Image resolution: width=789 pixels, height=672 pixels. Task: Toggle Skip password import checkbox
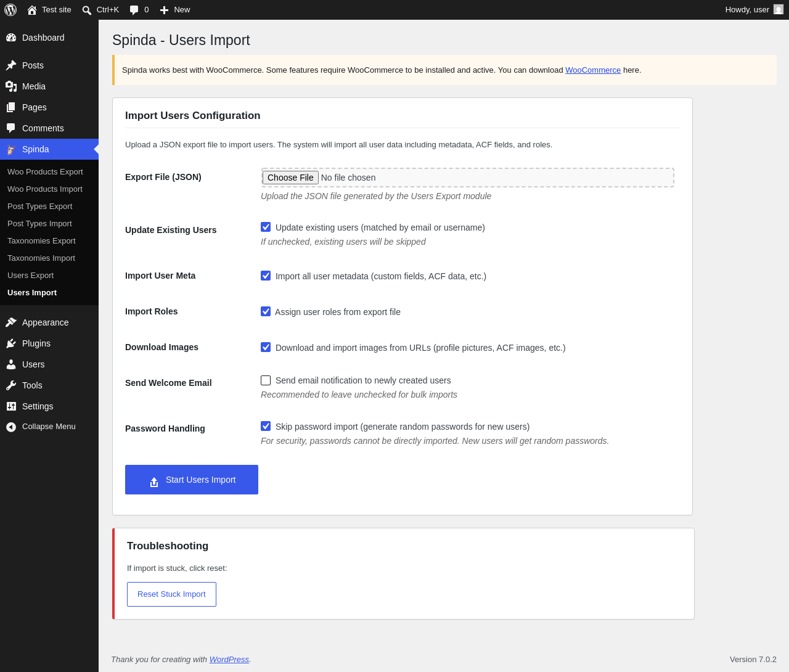(x=266, y=426)
